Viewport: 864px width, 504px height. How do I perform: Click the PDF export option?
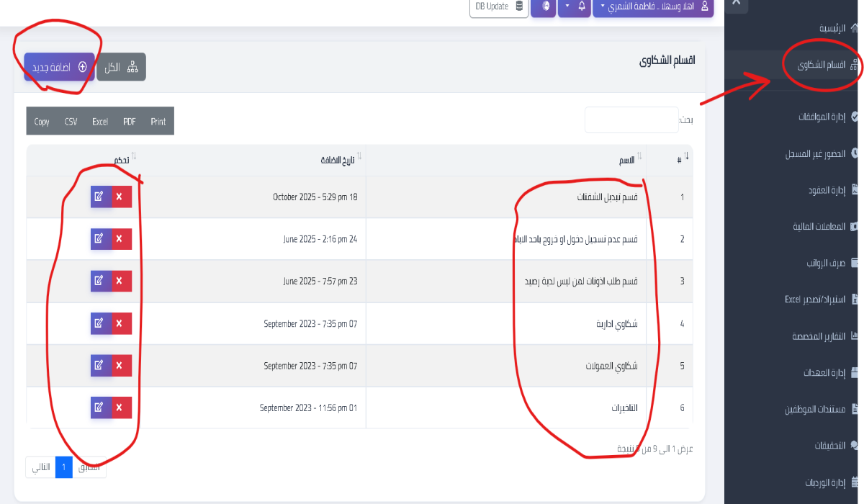click(129, 121)
